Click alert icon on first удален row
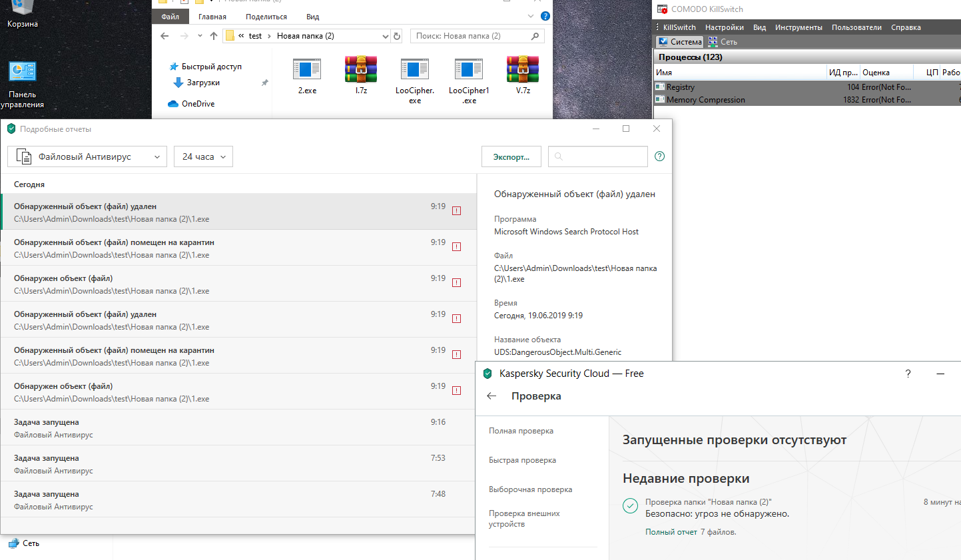Screen dimensions: 961x560 point(457,211)
